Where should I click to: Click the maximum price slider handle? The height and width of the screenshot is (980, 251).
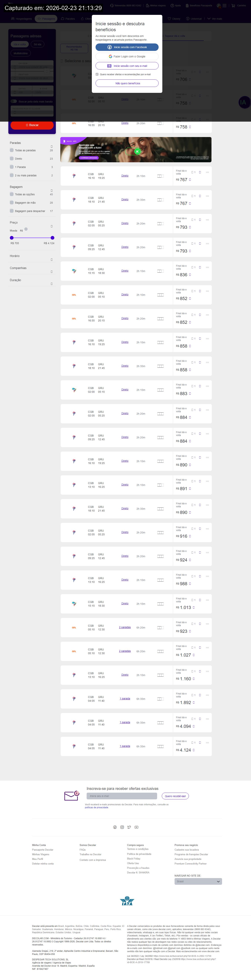point(53,238)
